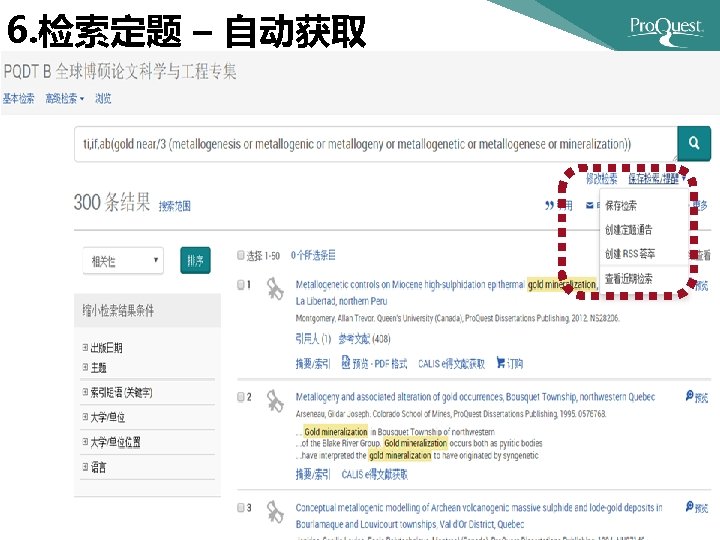Select 创建 RSS 荟萃 menu entry

point(630,253)
